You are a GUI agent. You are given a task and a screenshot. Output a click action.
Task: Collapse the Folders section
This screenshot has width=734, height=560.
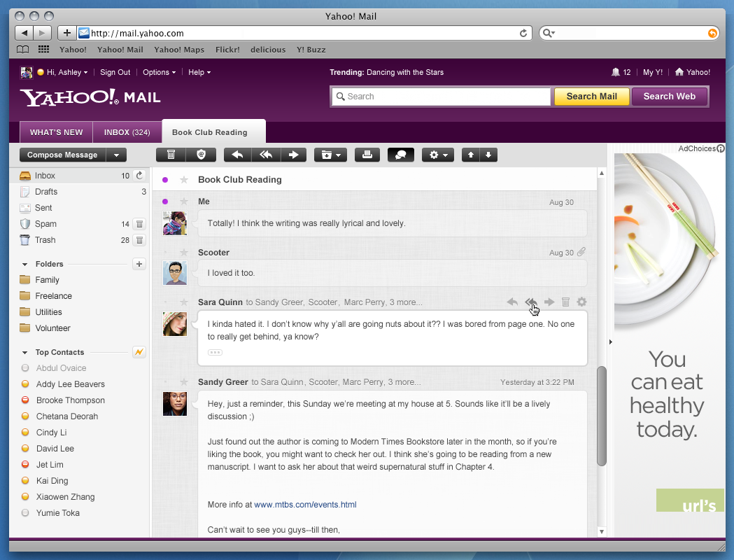click(24, 264)
